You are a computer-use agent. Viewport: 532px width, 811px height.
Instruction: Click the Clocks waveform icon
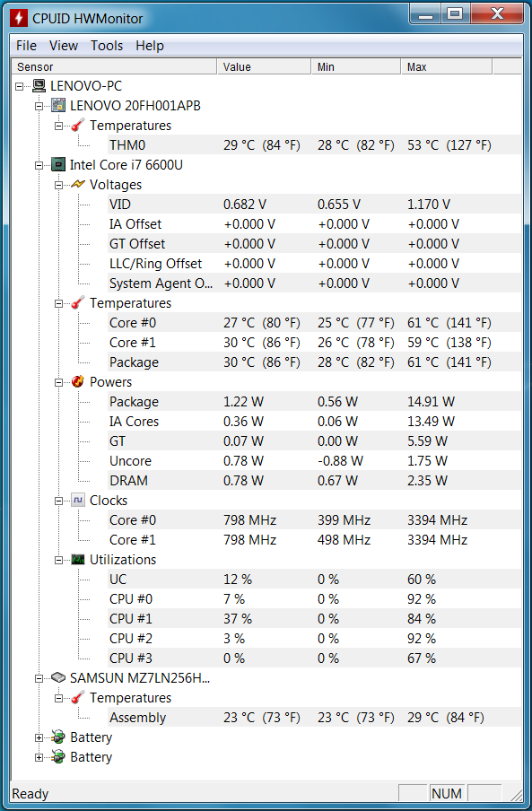coord(78,501)
